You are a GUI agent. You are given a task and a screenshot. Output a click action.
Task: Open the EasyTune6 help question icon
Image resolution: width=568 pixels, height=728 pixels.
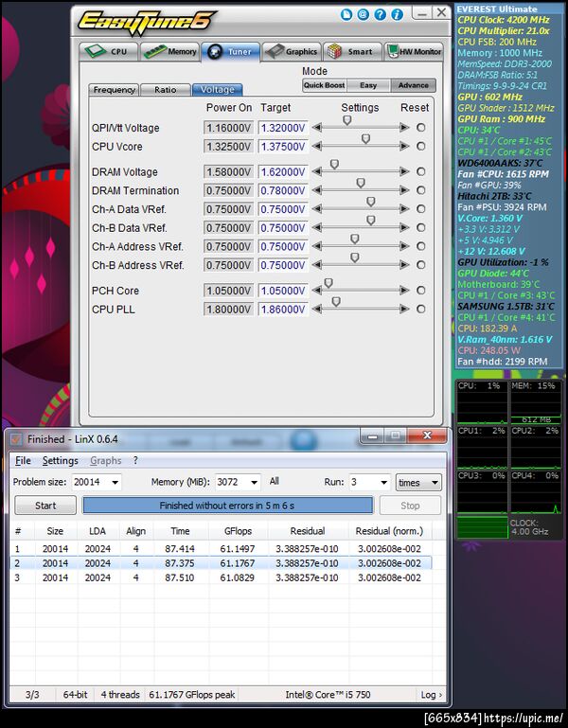click(x=380, y=15)
